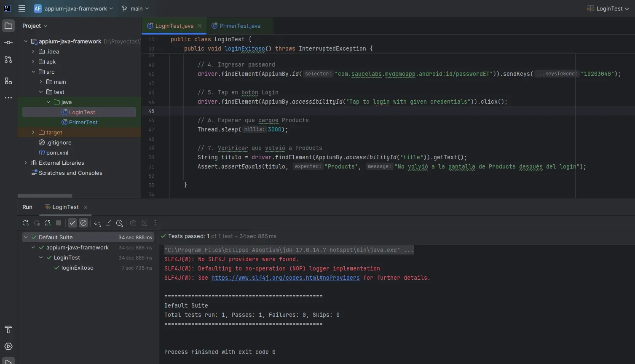This screenshot has width=635, height=364.
Task: Click java.exe command line fold
Action: (289, 250)
